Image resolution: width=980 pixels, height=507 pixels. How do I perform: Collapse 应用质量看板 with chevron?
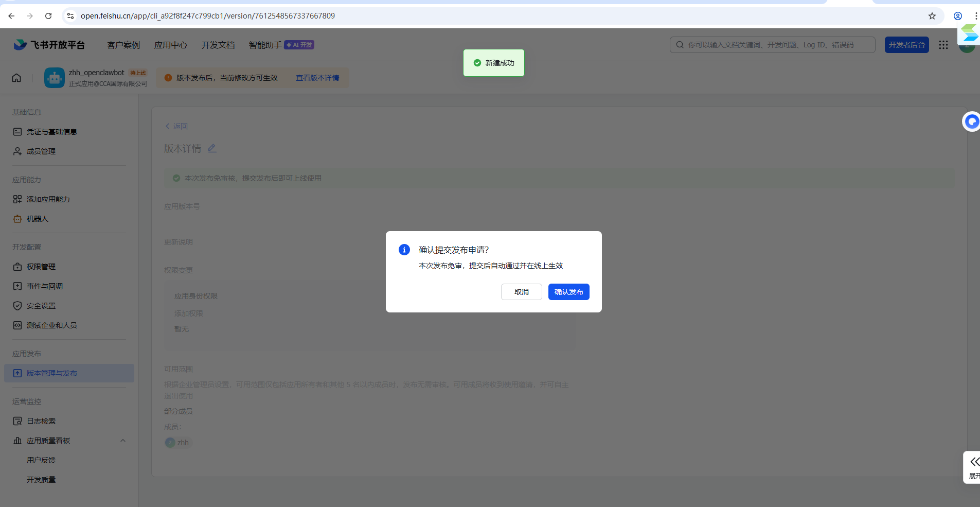click(123, 441)
